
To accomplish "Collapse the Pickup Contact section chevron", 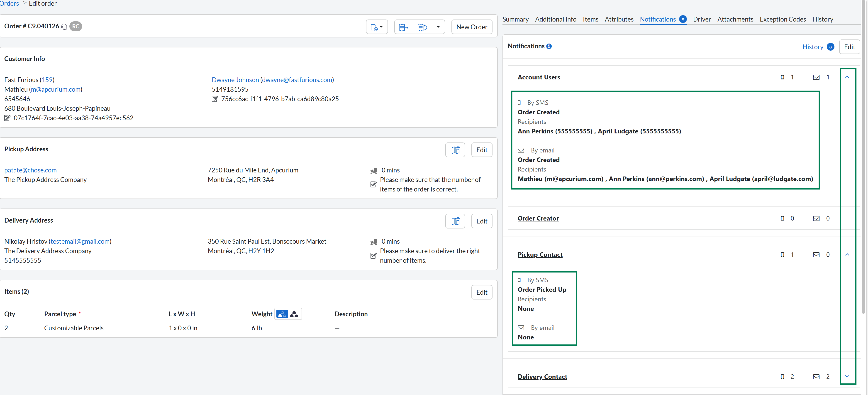I will click(847, 255).
